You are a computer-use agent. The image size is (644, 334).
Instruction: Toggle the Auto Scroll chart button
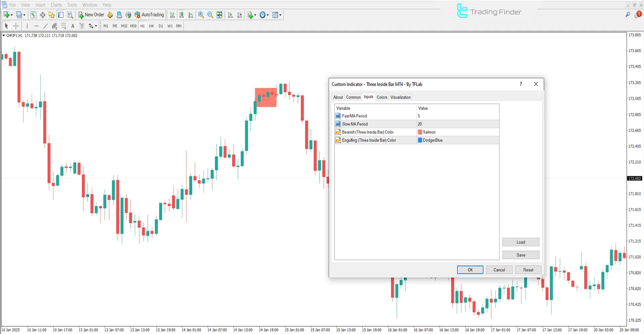tap(230, 15)
